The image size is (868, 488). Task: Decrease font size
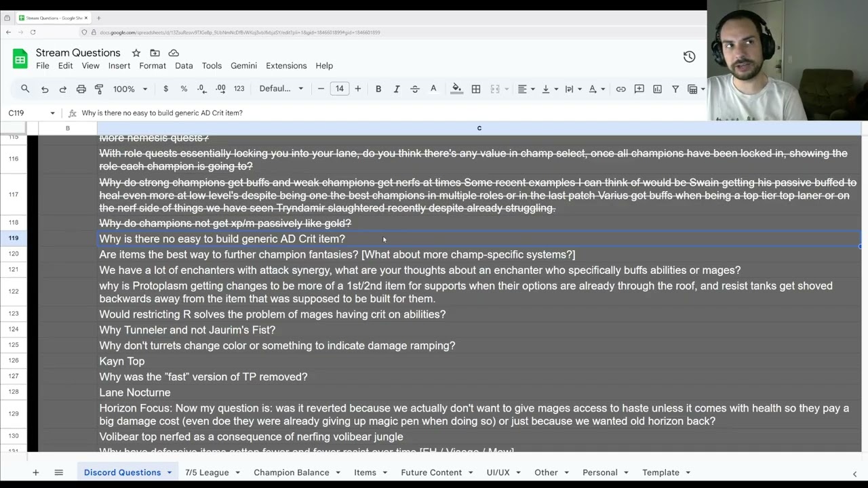tap(321, 89)
